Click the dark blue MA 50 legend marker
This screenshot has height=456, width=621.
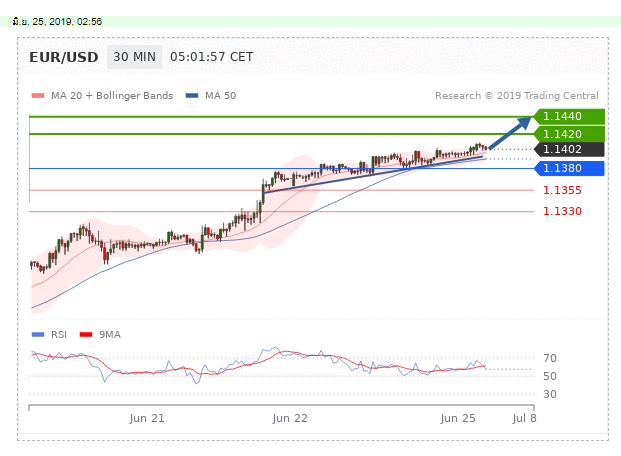[x=192, y=96]
